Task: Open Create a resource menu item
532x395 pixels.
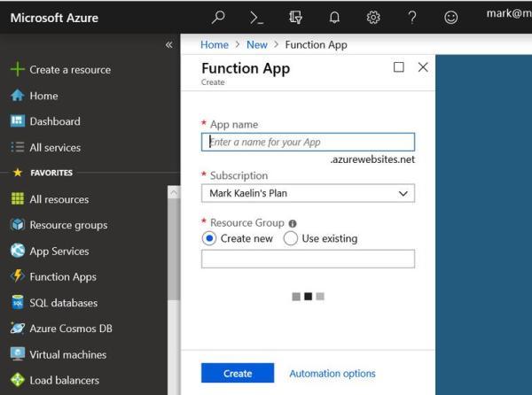Action: click(x=70, y=70)
